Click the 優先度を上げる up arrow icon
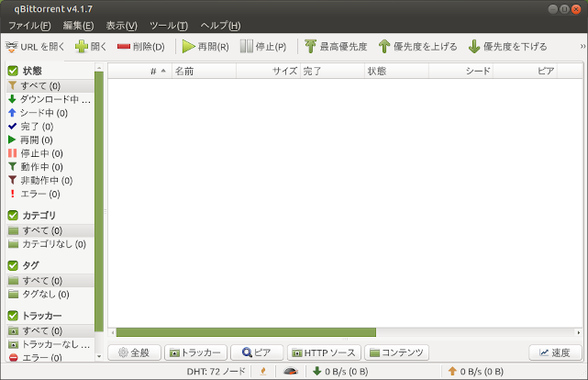 click(x=384, y=47)
